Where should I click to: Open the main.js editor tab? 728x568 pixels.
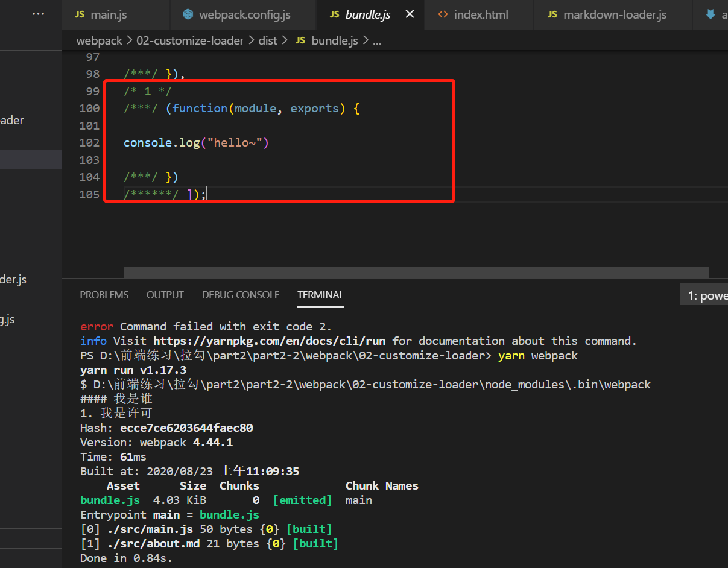pos(116,14)
